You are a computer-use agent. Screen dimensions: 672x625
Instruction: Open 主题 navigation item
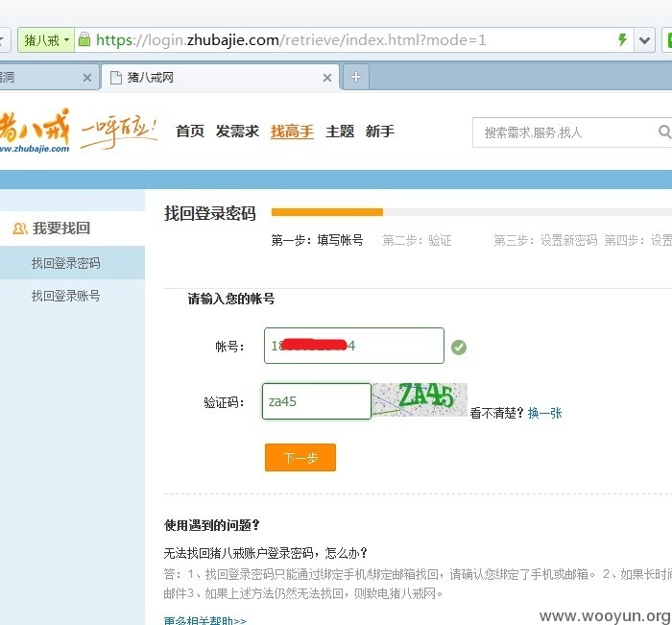(340, 132)
